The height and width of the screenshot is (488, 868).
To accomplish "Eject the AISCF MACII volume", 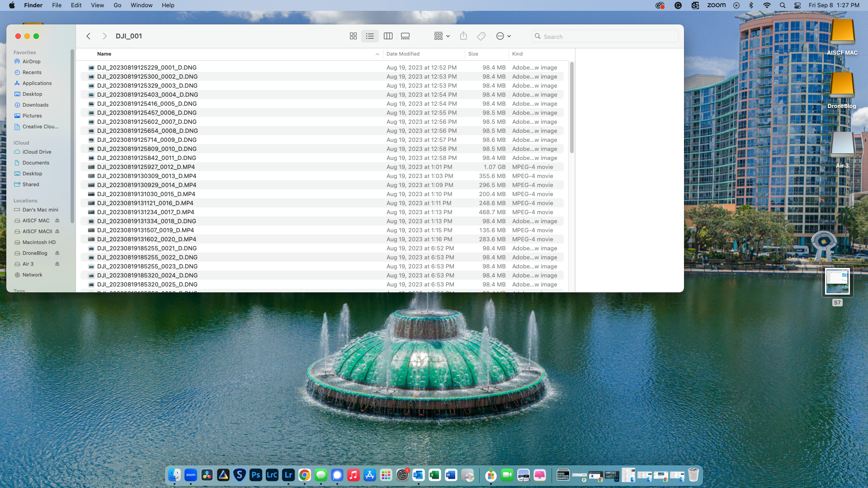I will tap(57, 231).
